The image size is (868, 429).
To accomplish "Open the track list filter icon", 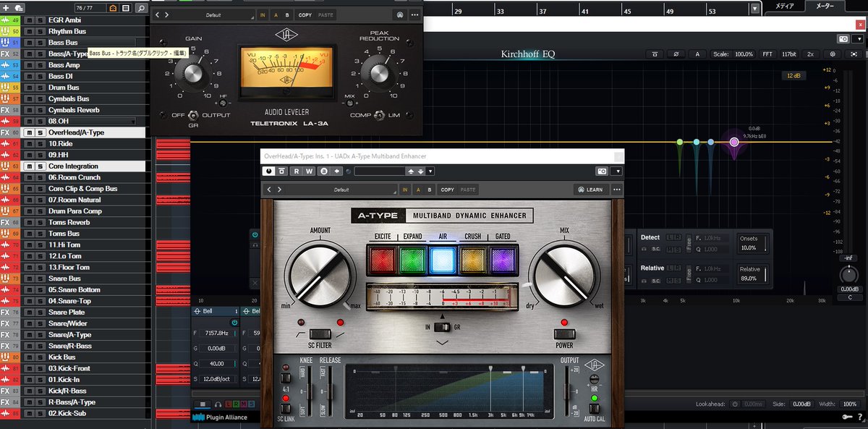I will 125,8.
